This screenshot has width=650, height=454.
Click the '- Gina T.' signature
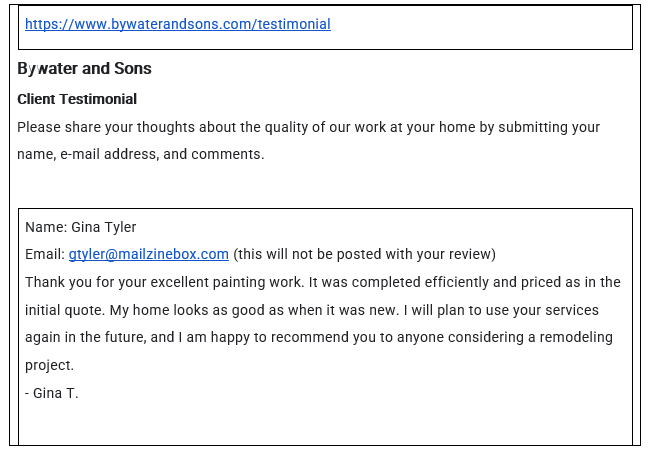point(52,393)
